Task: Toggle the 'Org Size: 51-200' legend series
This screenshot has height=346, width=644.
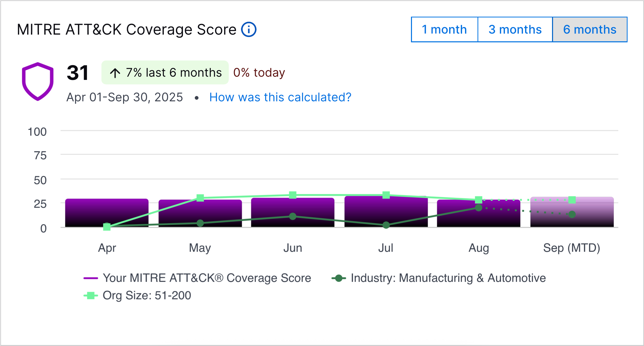Action: click(x=137, y=295)
